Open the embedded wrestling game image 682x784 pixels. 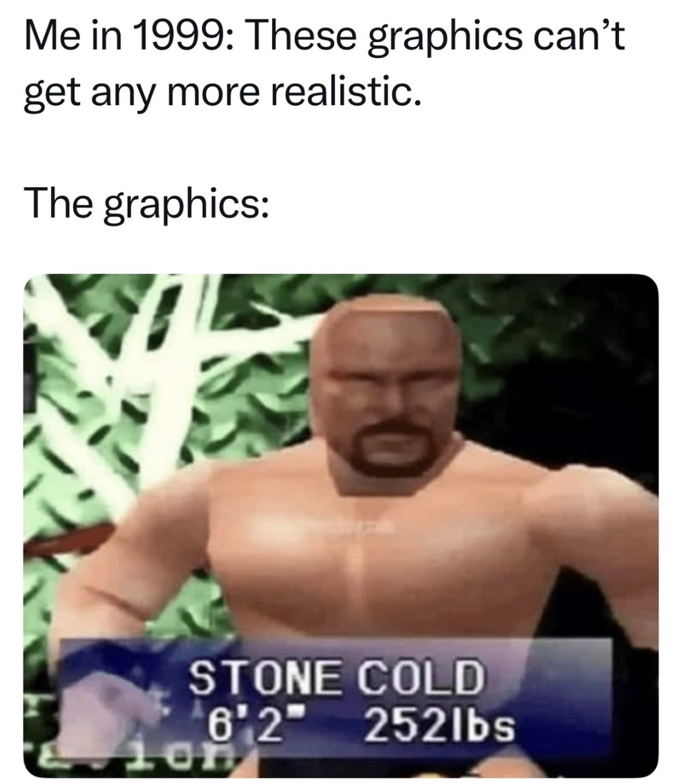[x=341, y=525]
